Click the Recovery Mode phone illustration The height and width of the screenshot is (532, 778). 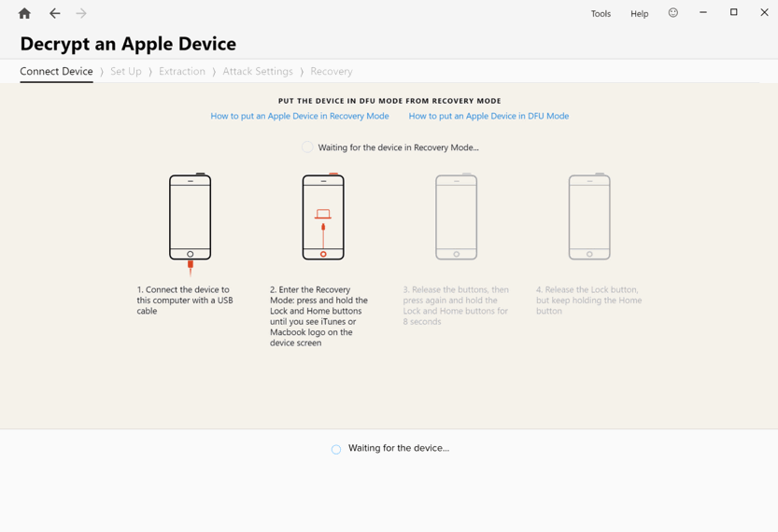point(323,217)
